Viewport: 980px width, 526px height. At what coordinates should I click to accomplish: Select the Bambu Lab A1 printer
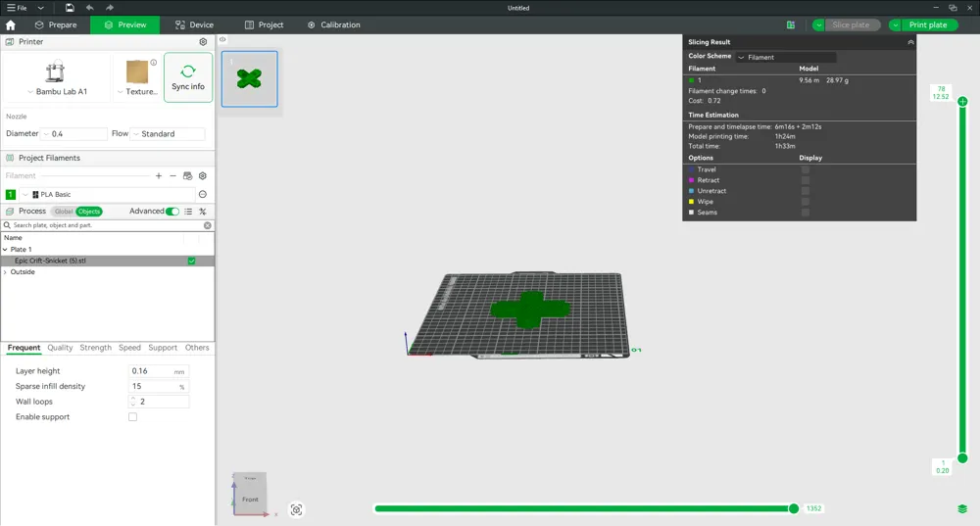[57, 77]
